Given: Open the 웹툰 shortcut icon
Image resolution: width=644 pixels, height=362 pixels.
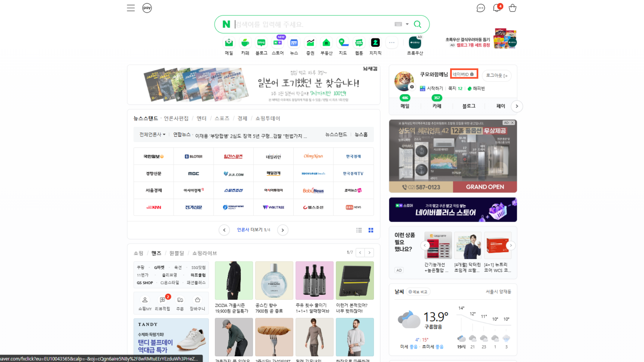Looking at the screenshot, I should click(359, 43).
